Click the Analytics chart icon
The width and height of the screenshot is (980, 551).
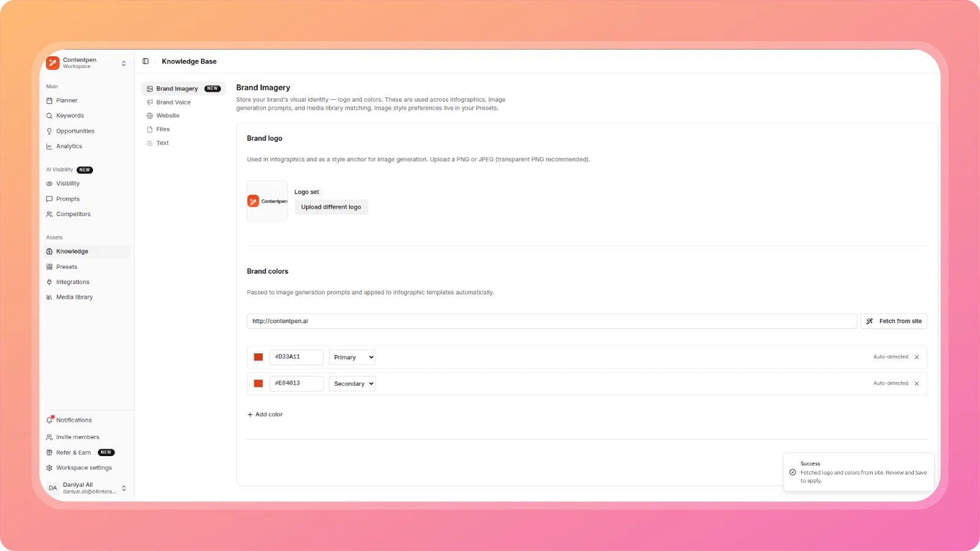click(x=50, y=146)
